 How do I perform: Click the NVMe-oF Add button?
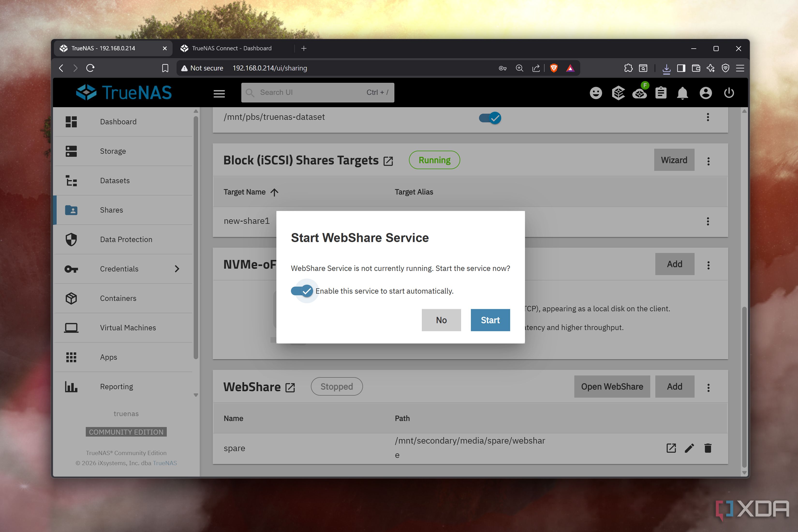coord(674,264)
